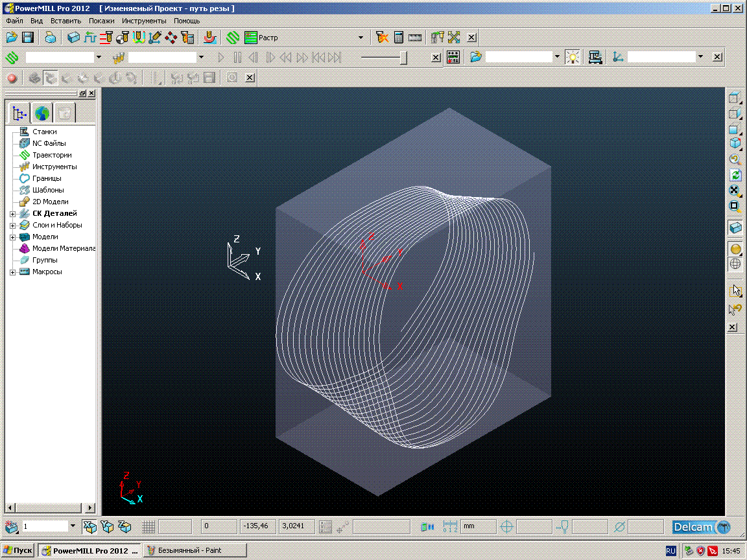This screenshot has width=747, height=560.
Task: Click the calculator icon in main toolbar
Action: coord(399,38)
